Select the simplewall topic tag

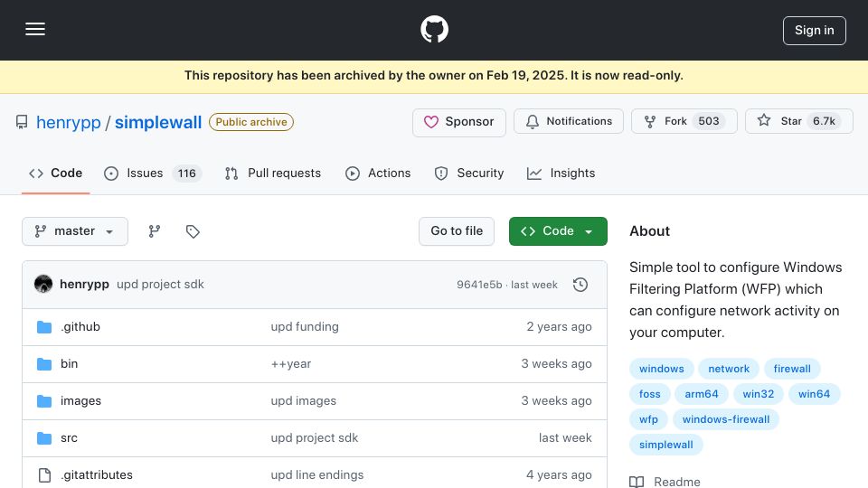666,446
